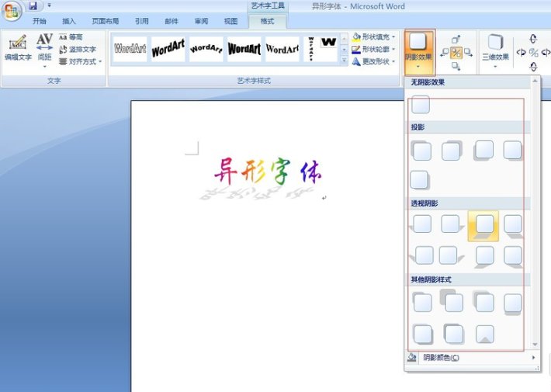551x392 pixels.
Task: Toggle shadow on/off center button
Action: 456,53
